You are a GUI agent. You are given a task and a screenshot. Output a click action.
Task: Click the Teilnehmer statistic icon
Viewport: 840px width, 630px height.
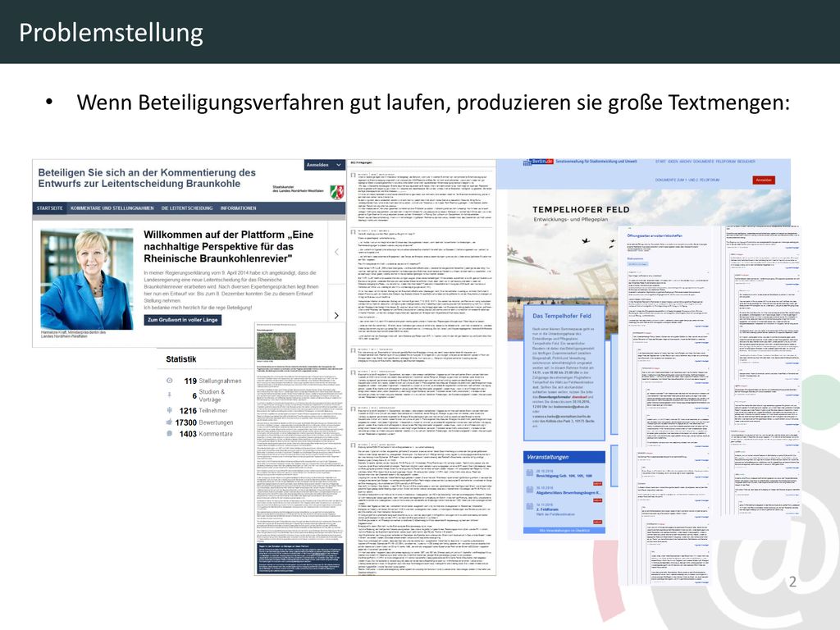169,410
